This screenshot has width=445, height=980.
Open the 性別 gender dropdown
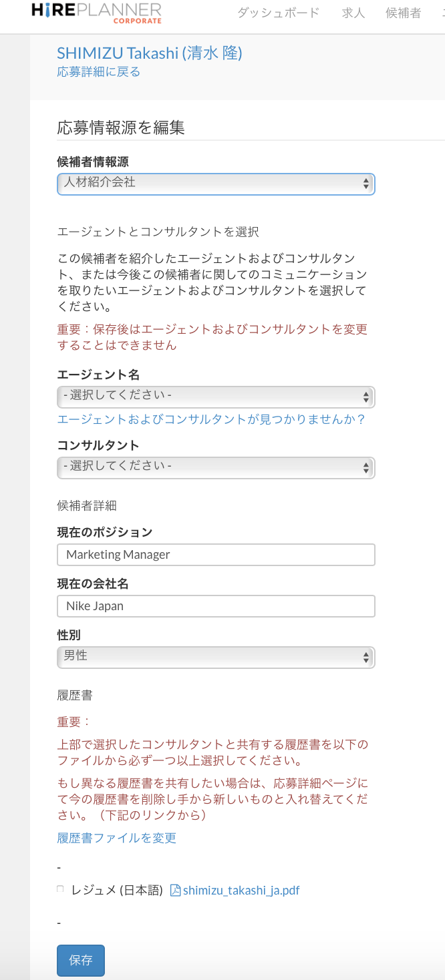(215, 656)
